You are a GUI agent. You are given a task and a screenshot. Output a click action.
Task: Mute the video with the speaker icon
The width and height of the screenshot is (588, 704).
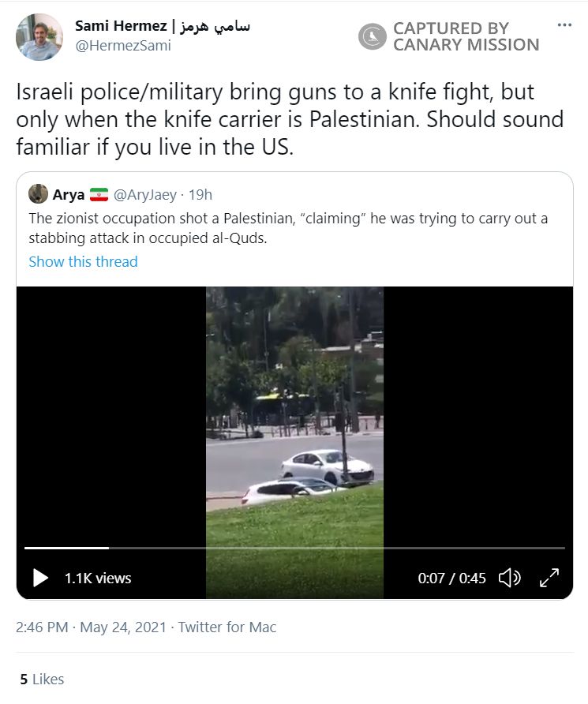point(509,578)
